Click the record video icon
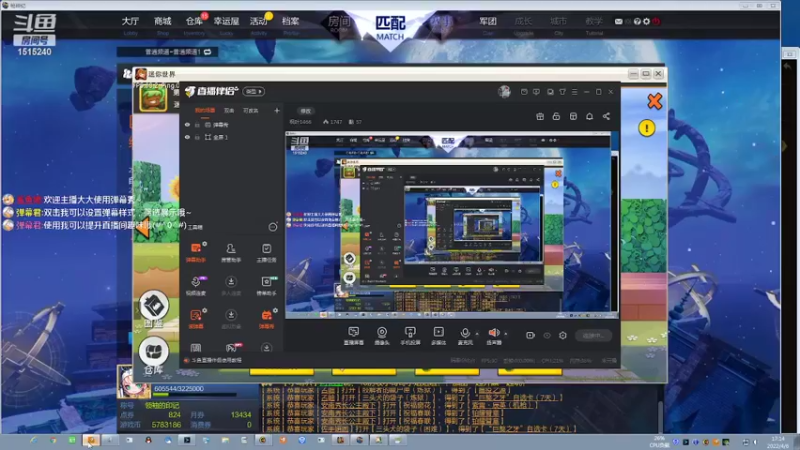This screenshot has width=800, height=450. pos(530,335)
